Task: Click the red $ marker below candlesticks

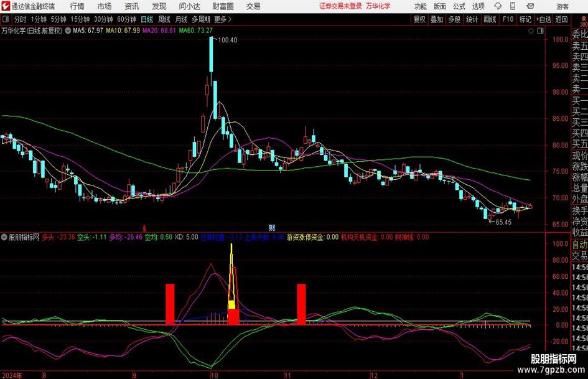Action: [144, 228]
